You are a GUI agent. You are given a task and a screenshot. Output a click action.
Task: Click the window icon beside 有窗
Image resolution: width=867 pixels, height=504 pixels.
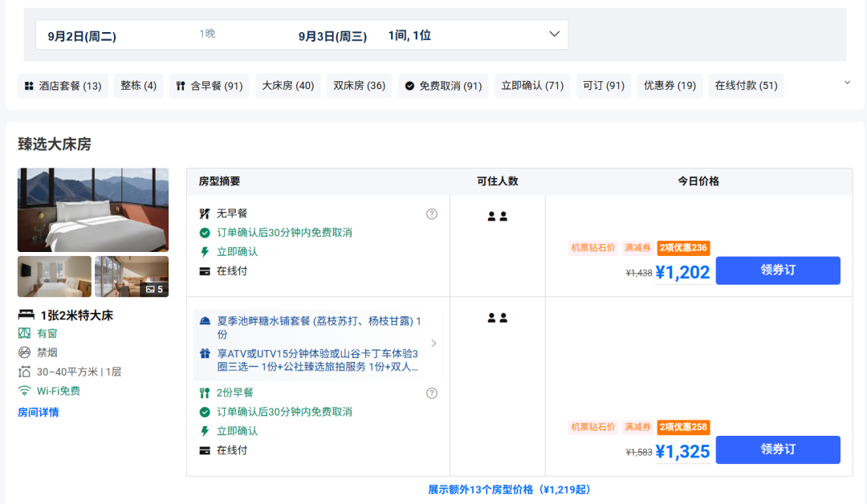24,333
